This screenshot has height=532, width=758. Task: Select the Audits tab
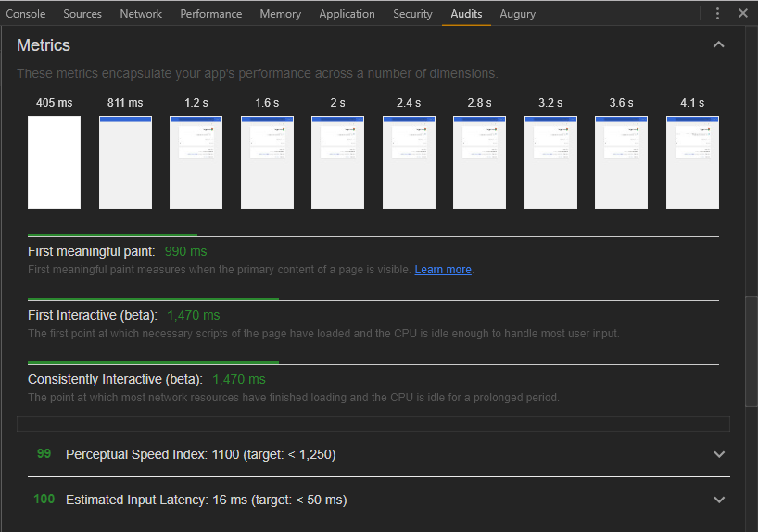(x=466, y=14)
